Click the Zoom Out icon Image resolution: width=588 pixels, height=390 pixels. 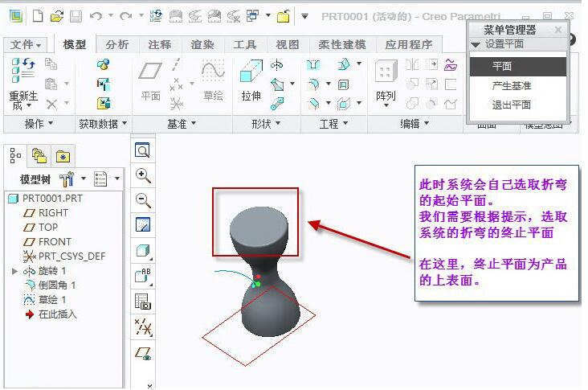click(143, 200)
